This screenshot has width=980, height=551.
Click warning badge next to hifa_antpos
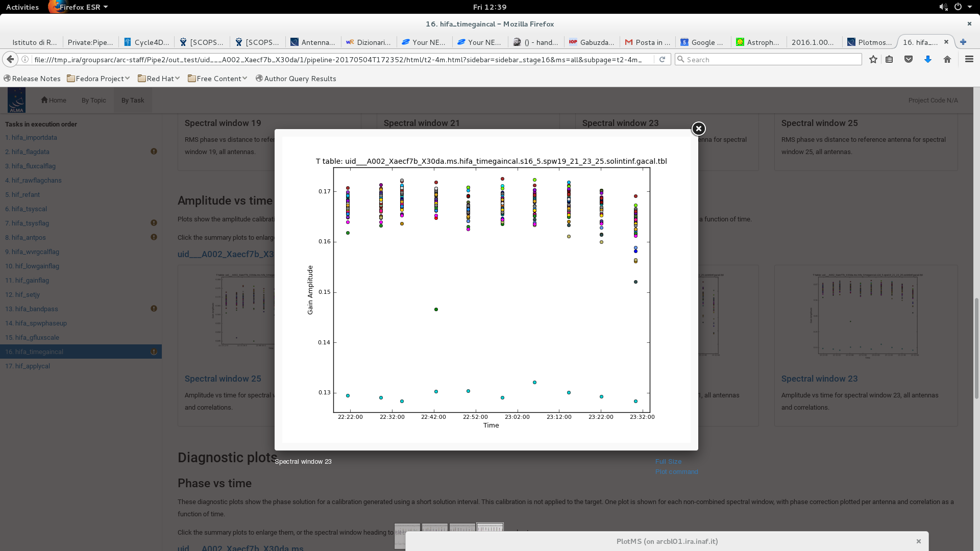154,237
